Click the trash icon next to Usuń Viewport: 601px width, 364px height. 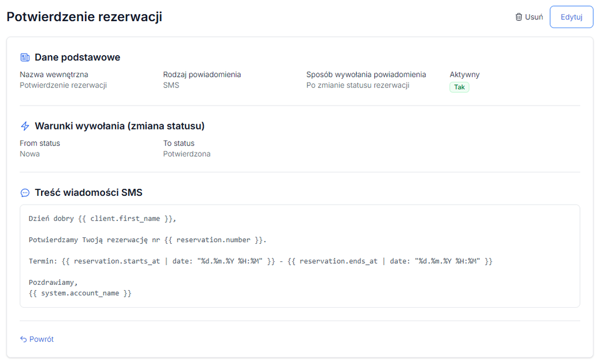(x=519, y=17)
